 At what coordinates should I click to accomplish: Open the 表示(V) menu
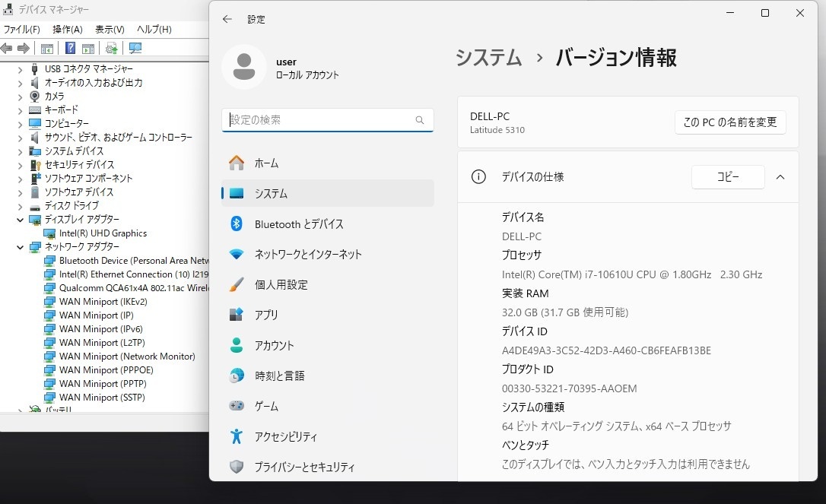[x=110, y=30]
